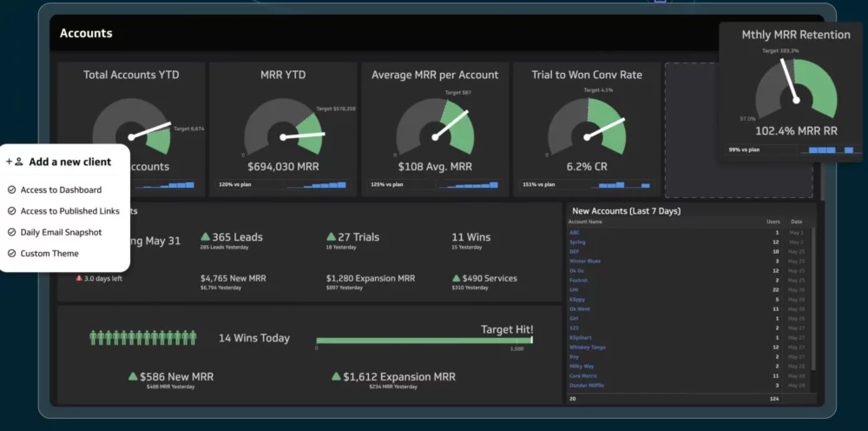Click the Add a new client heading
This screenshot has height=431, width=868.
coord(69,162)
